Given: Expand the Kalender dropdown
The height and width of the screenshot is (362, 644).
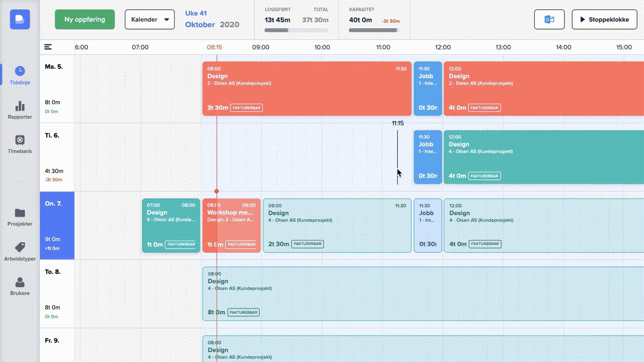Looking at the screenshot, I should pos(149,20).
